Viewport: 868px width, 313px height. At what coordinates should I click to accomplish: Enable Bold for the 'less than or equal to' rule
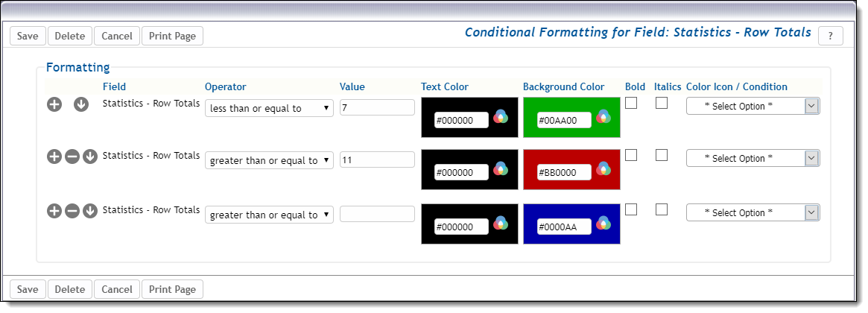631,103
